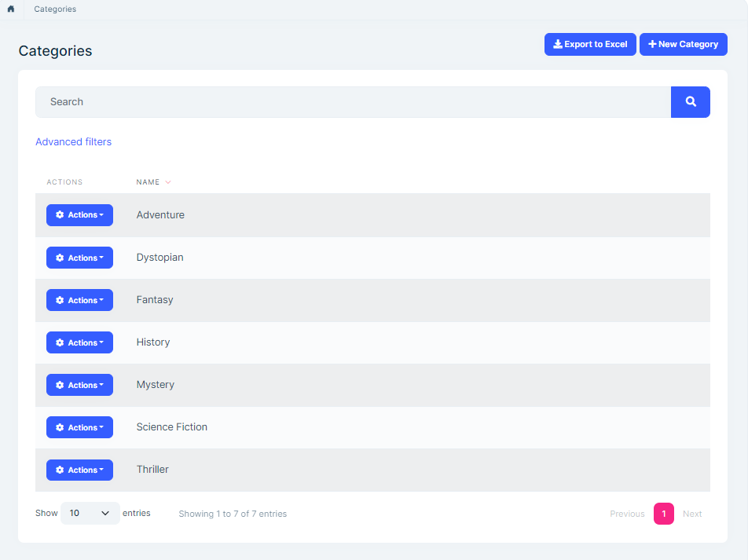Select page 1 in pagination
This screenshot has height=560, width=748.
(663, 513)
